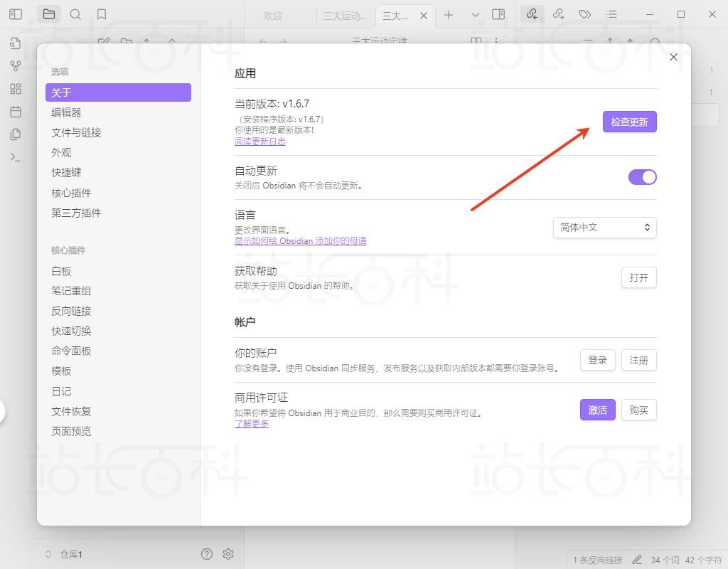Toggle the left sidebar collapse icon
Screen dimensions: 728x569
pyautogui.click(x=15, y=14)
